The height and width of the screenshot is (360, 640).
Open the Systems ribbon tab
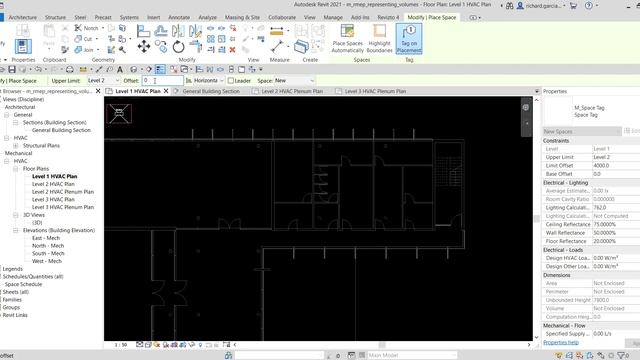click(129, 18)
